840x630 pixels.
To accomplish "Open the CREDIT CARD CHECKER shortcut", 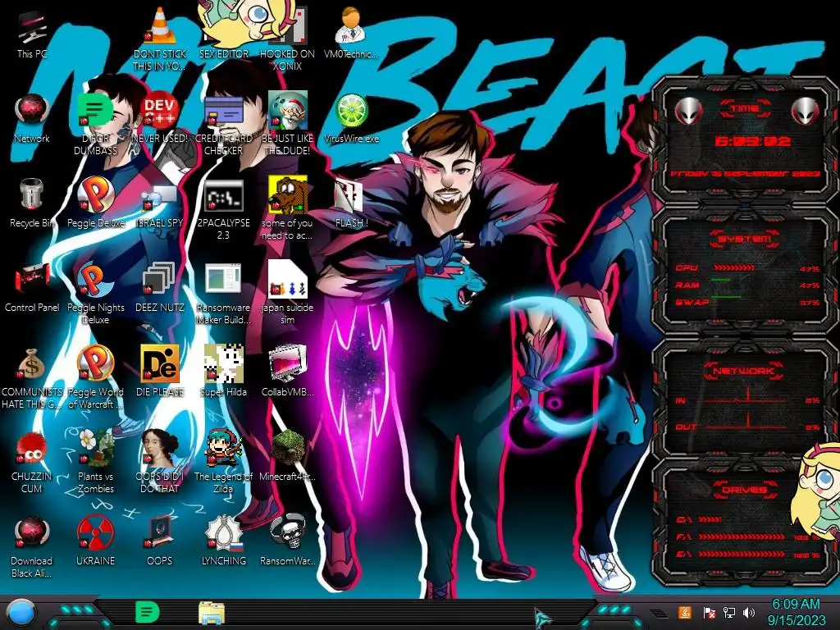I will point(223,125).
